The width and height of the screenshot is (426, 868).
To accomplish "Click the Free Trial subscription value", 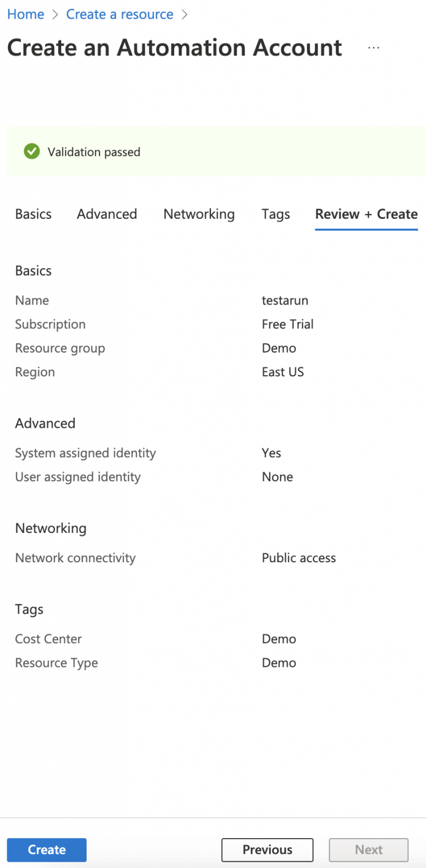I will pyautogui.click(x=287, y=324).
